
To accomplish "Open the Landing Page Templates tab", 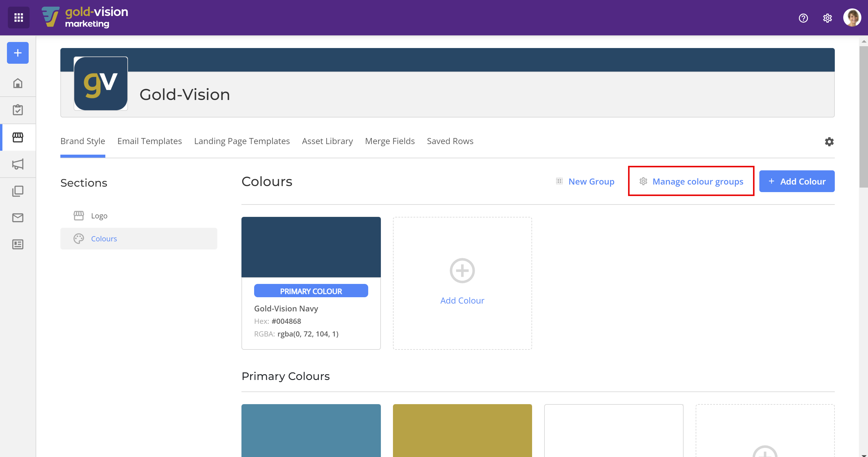I will click(x=242, y=141).
